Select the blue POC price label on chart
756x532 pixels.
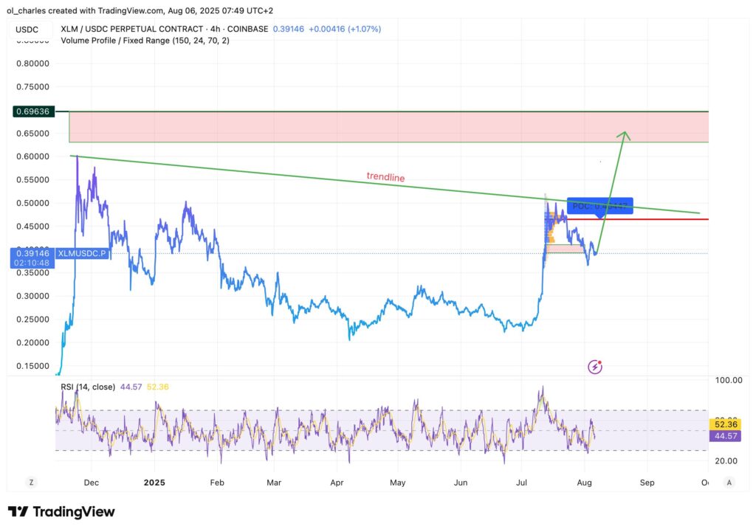pyautogui.click(x=599, y=206)
